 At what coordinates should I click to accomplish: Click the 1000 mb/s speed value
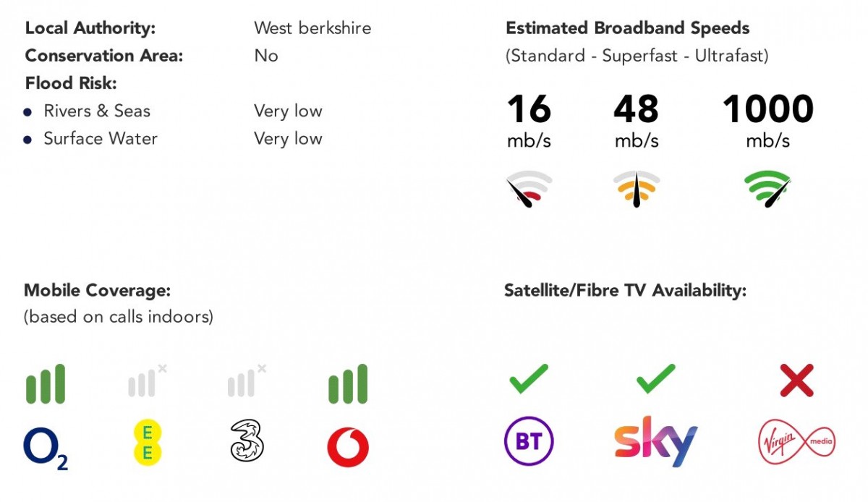click(767, 110)
